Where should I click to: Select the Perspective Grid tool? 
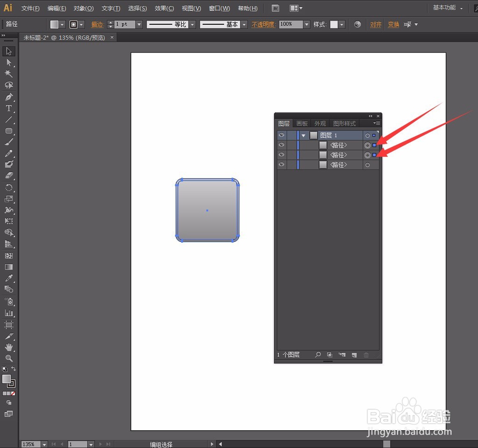(x=9, y=244)
